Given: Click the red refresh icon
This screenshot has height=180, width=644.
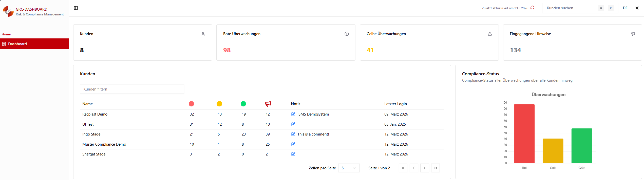Looking at the screenshot, I should (532, 8).
